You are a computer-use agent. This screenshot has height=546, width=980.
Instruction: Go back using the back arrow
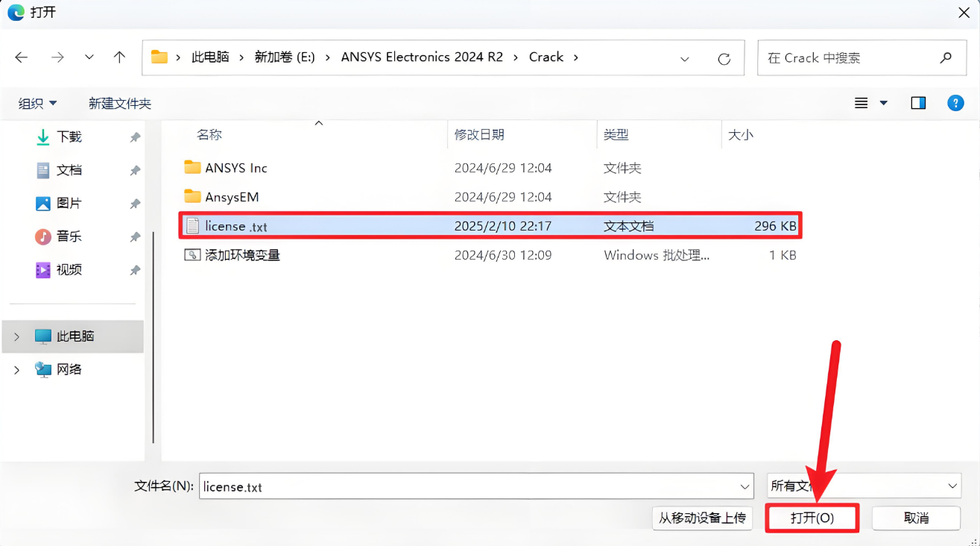pos(22,57)
